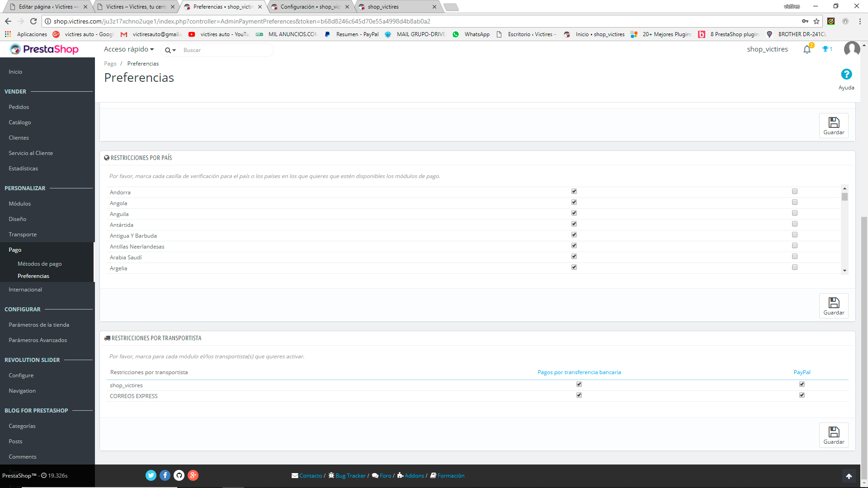
Task: Click the trophy merchant expertise icon
Action: click(826, 49)
